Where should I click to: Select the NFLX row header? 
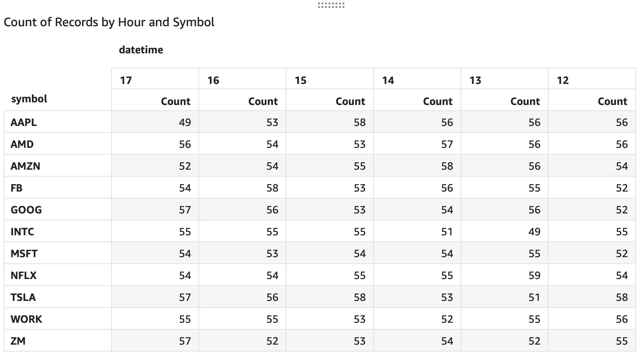24,276
